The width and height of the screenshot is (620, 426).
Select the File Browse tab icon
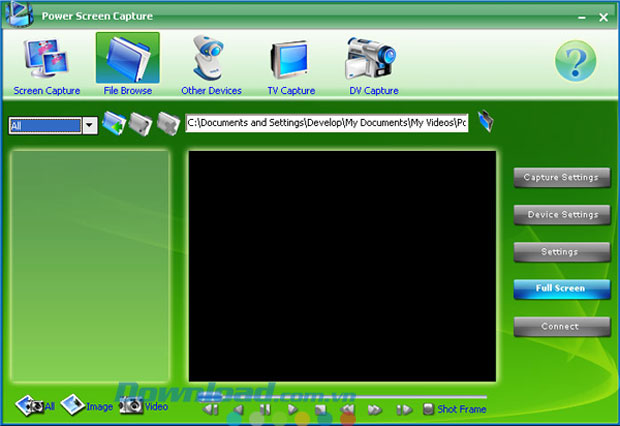point(128,58)
